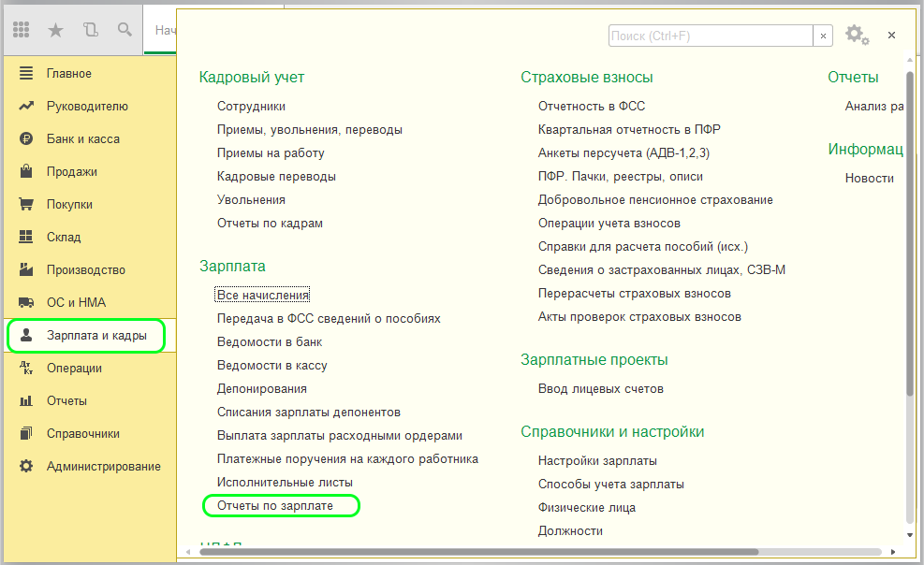Clear search field with the x button
This screenshot has height=565, width=924.
tap(823, 36)
